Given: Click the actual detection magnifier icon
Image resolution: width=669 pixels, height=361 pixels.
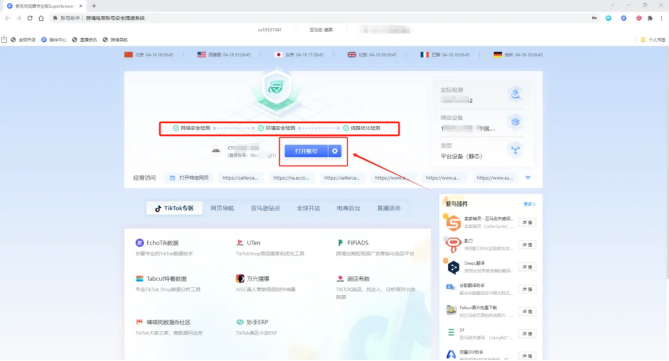Looking at the screenshot, I should pyautogui.click(x=515, y=94).
